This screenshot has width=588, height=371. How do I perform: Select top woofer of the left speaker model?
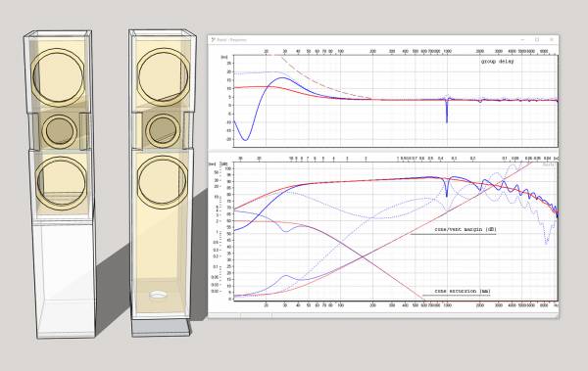(58, 77)
